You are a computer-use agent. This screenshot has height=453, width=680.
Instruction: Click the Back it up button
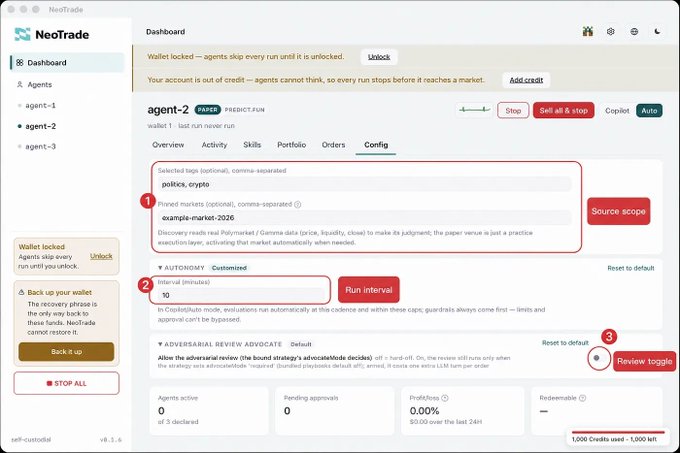pyautogui.click(x=66, y=352)
